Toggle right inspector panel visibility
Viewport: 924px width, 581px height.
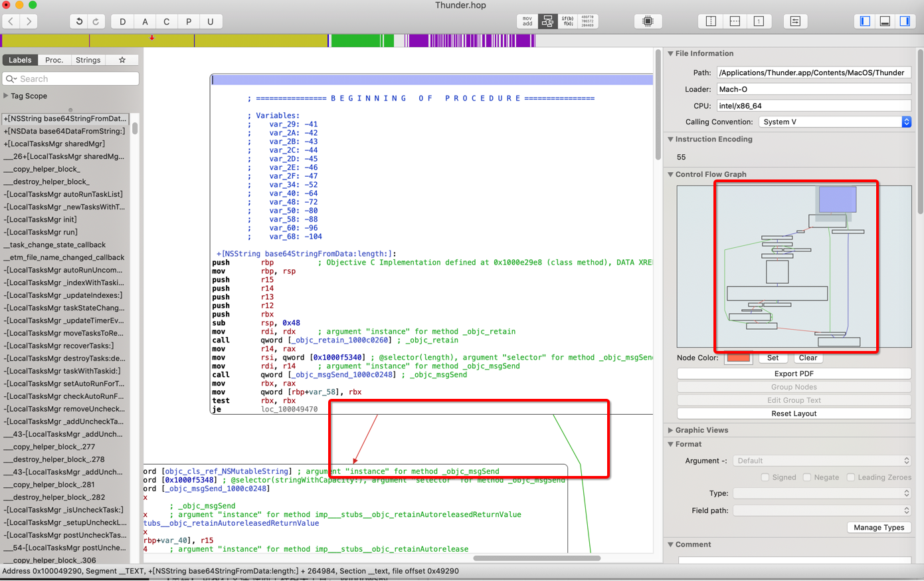905,21
